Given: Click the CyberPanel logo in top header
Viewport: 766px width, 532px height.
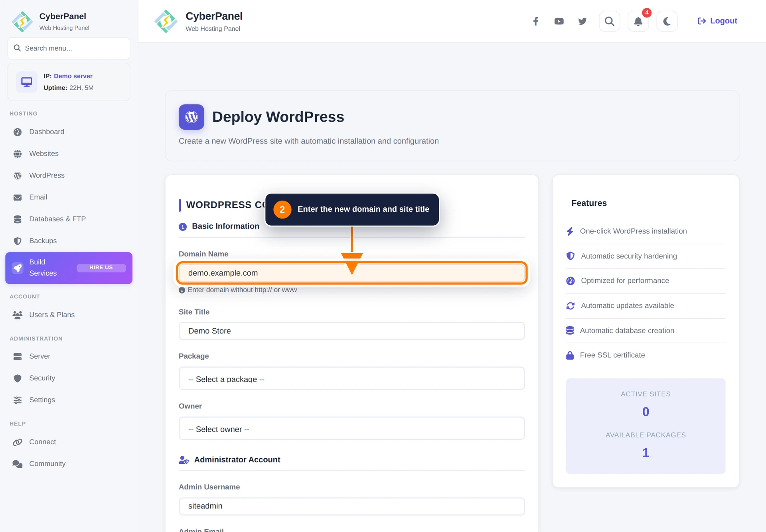Looking at the screenshot, I should 166,21.
